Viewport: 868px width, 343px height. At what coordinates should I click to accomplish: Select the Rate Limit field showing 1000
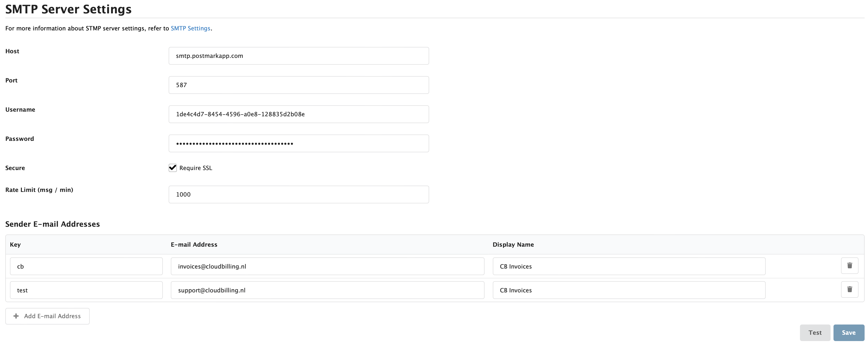click(x=299, y=194)
